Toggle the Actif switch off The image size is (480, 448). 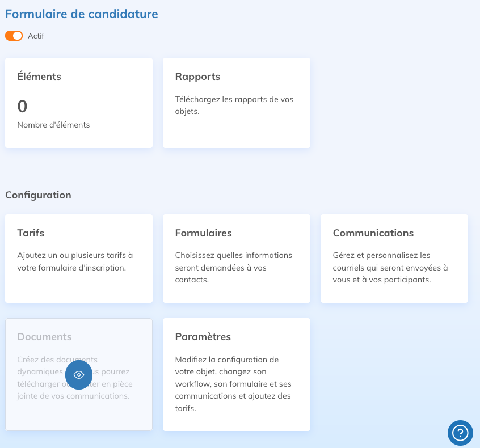13,35
